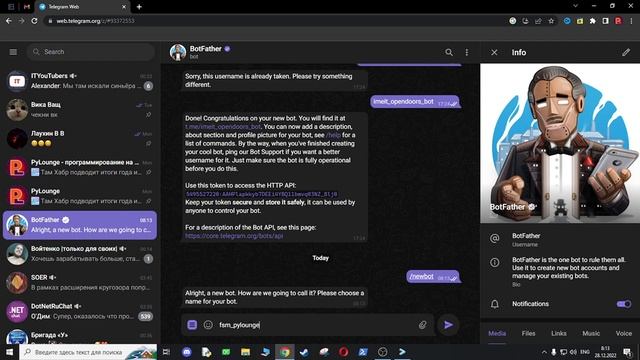This screenshot has height=360, width=640.
Task: Search within the BotFather chat
Action: [449, 52]
